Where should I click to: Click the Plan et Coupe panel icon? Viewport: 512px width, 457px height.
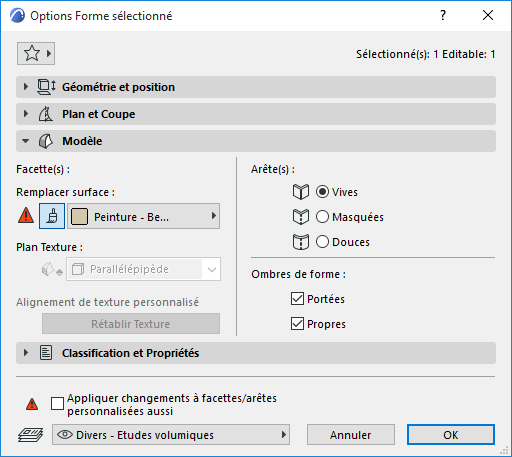click(46, 114)
